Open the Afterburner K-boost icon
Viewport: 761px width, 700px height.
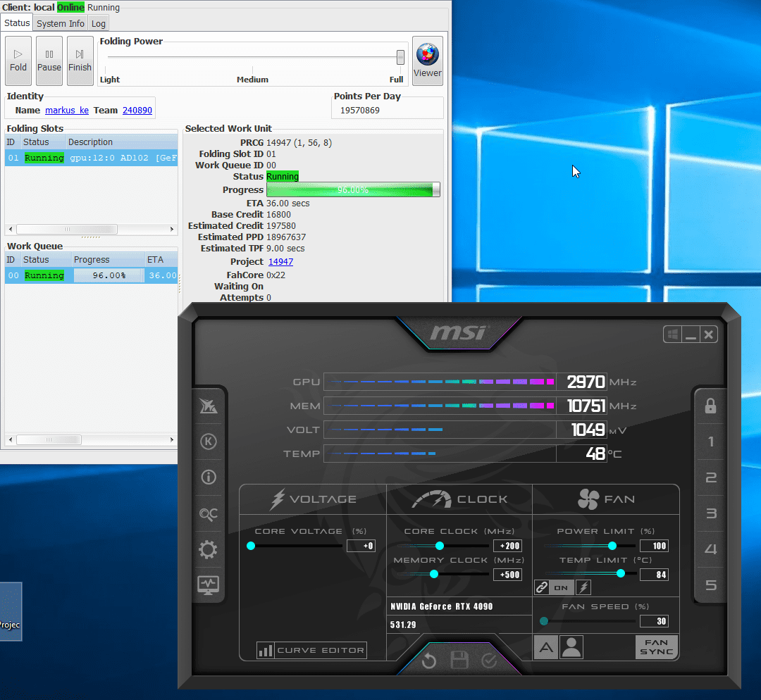tap(208, 442)
